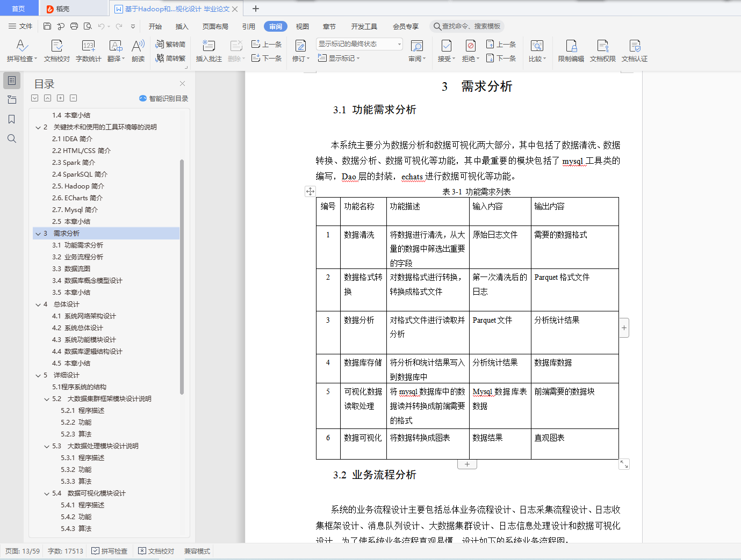Image resolution: width=741 pixels, height=560 pixels.
Task: Open 限制编辑 restrict editing
Action: [571, 51]
